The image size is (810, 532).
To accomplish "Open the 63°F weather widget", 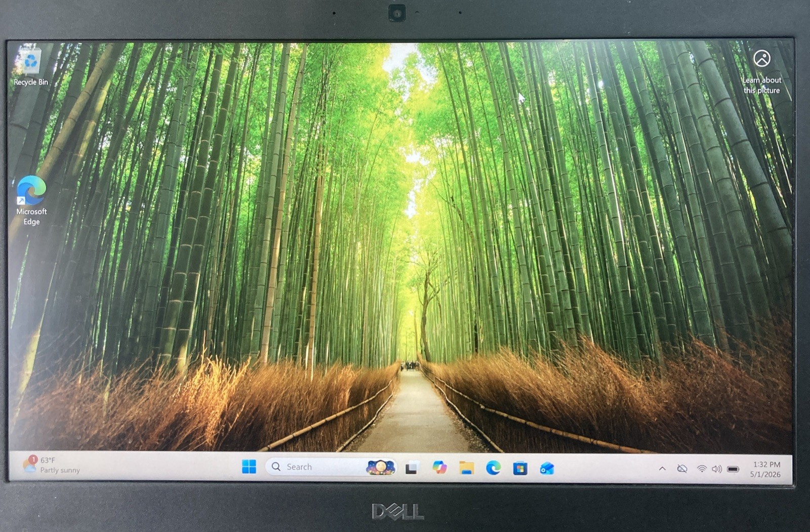I will coord(51,465).
